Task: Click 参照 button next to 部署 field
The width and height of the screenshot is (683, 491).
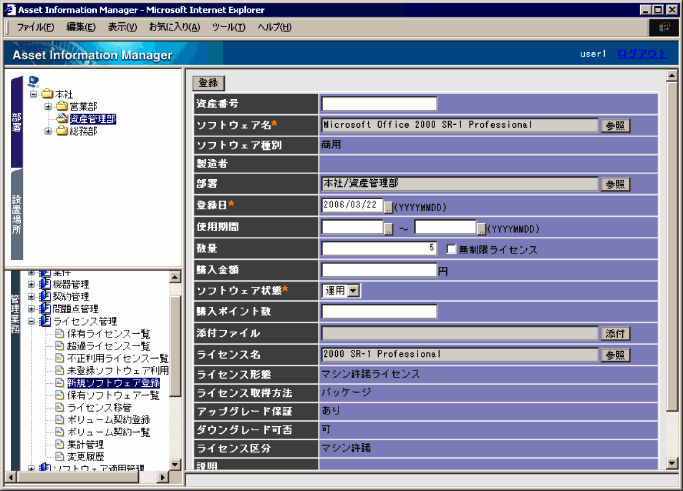Action: point(615,184)
